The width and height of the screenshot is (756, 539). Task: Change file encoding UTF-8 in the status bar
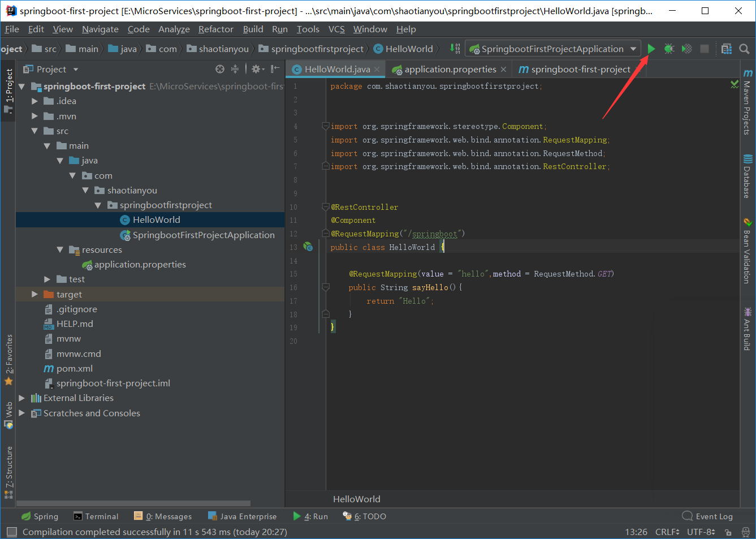coord(701,532)
